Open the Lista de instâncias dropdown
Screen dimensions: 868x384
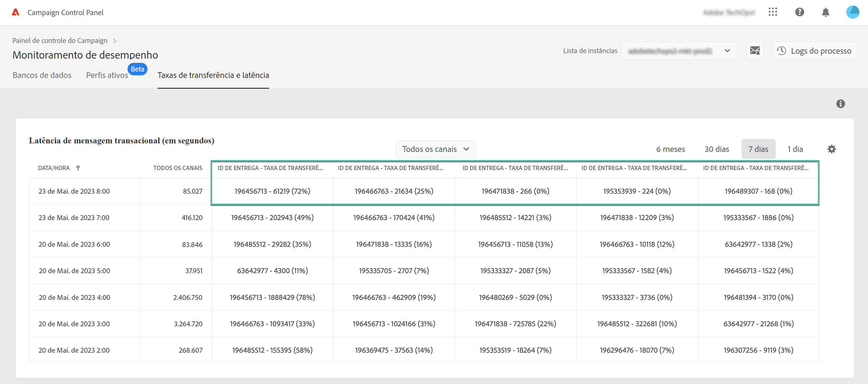[679, 51]
